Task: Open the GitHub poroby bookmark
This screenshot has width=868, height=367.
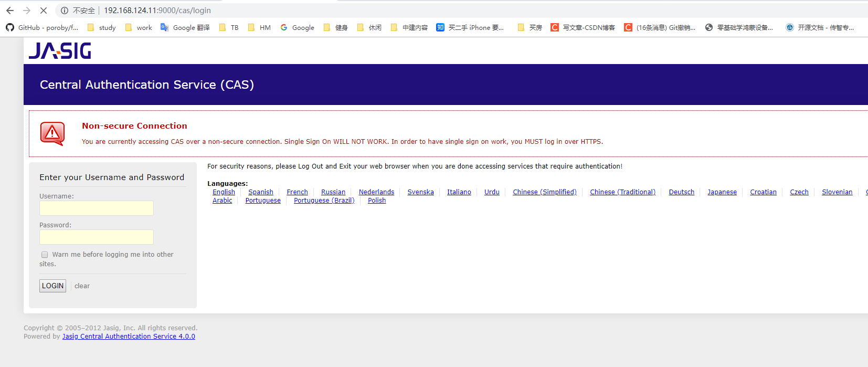Action: 42,27
